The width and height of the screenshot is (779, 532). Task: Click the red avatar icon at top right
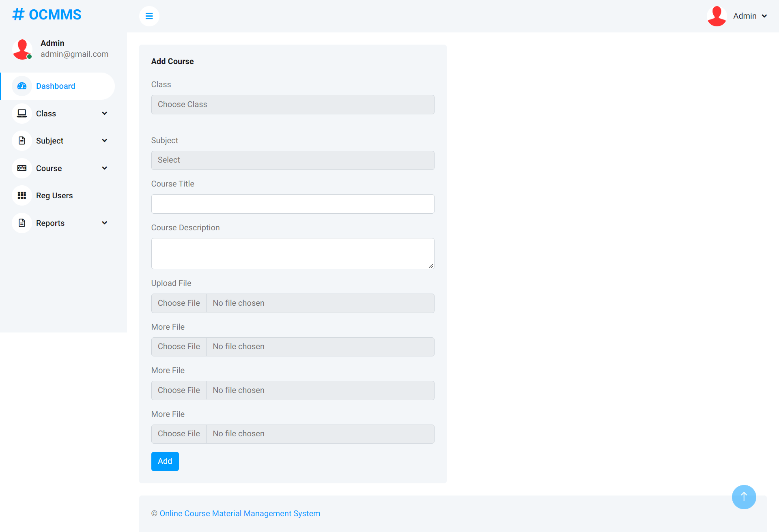coord(716,16)
